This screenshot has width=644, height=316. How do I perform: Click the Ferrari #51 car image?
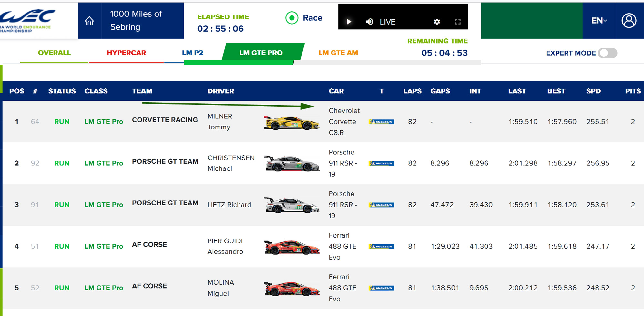(291, 247)
